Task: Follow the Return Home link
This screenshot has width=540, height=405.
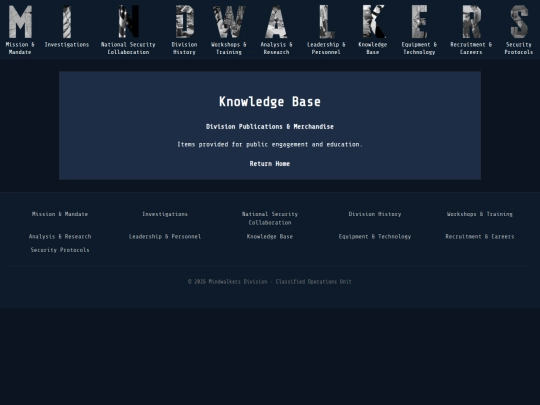Action: tap(270, 164)
